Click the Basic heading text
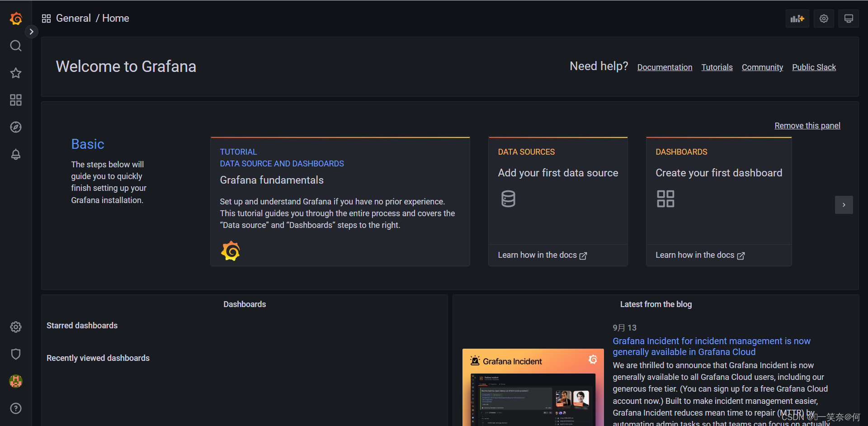This screenshot has height=426, width=868. 88,144
